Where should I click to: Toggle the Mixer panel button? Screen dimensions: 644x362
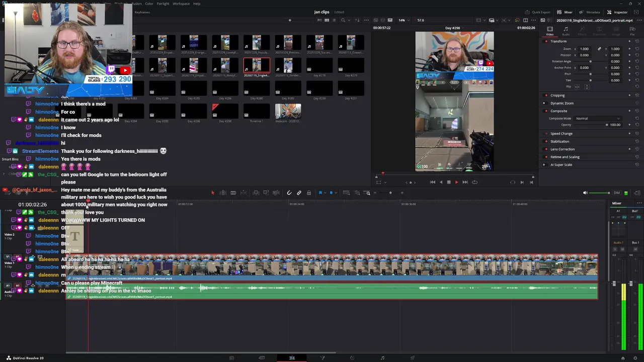point(565,12)
